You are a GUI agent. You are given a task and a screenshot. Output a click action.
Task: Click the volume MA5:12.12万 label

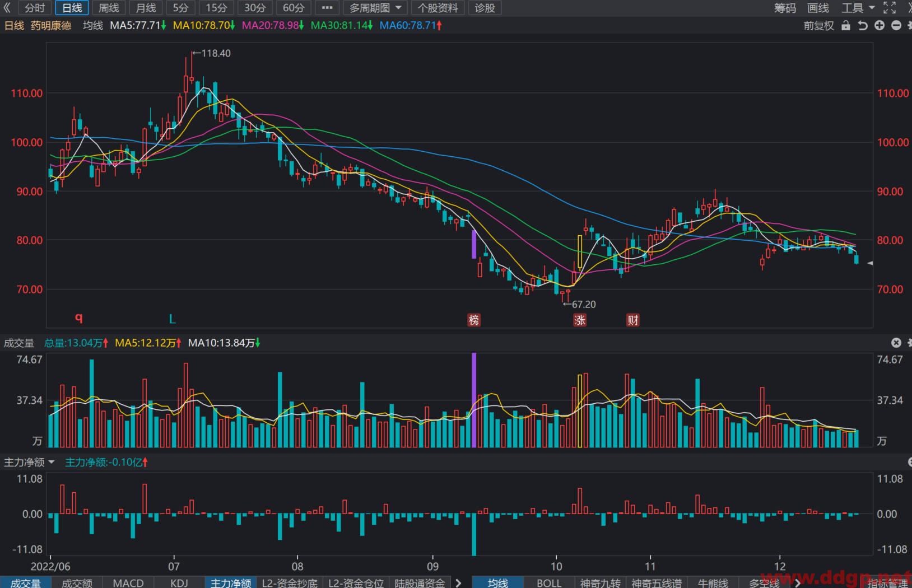(148, 343)
